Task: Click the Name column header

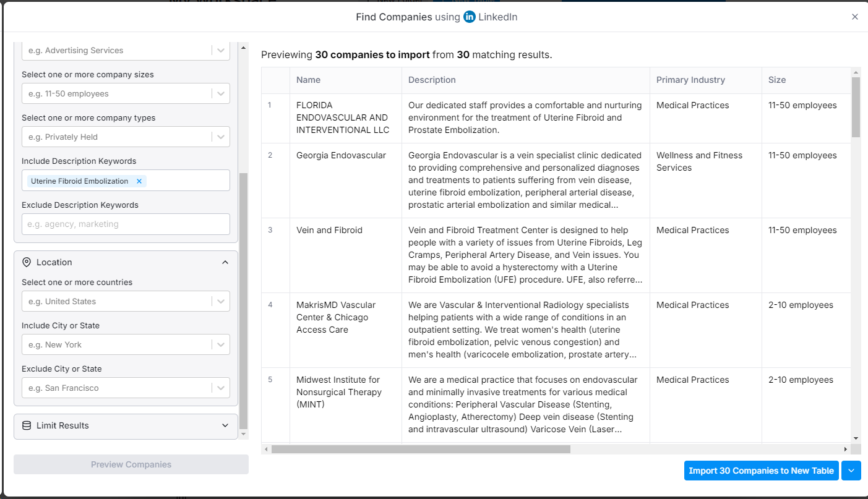Action: [x=308, y=80]
